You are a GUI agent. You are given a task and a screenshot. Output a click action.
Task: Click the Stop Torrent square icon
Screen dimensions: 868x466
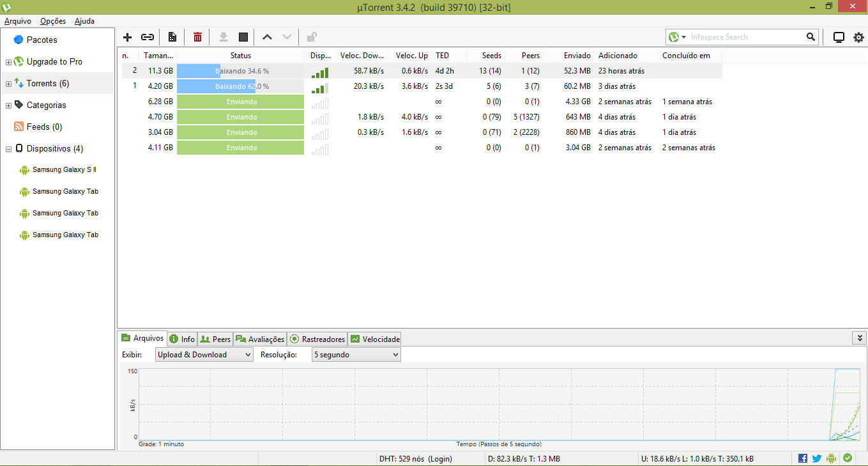(243, 37)
